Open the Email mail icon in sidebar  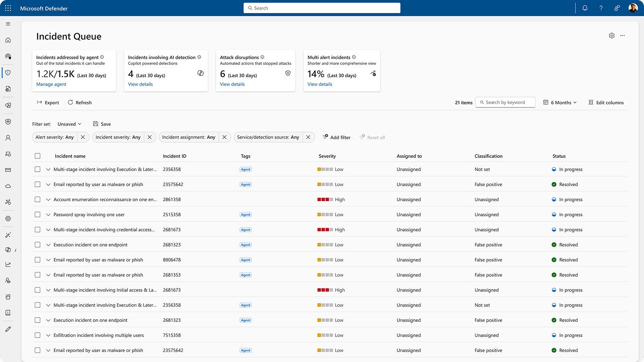point(8,170)
